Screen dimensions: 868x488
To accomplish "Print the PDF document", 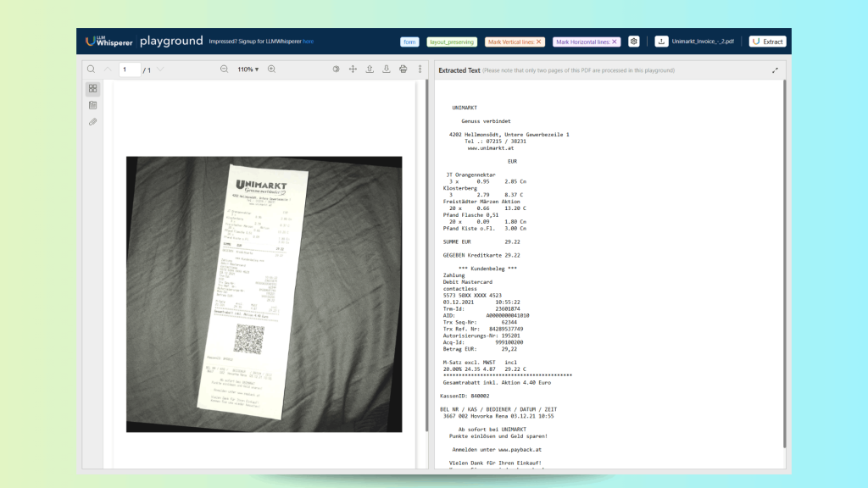I will point(403,69).
